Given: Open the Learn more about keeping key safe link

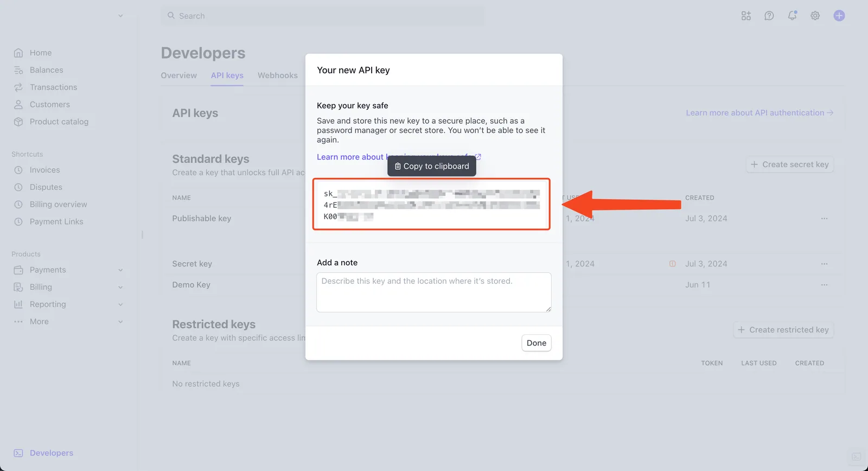Looking at the screenshot, I should pyautogui.click(x=399, y=157).
